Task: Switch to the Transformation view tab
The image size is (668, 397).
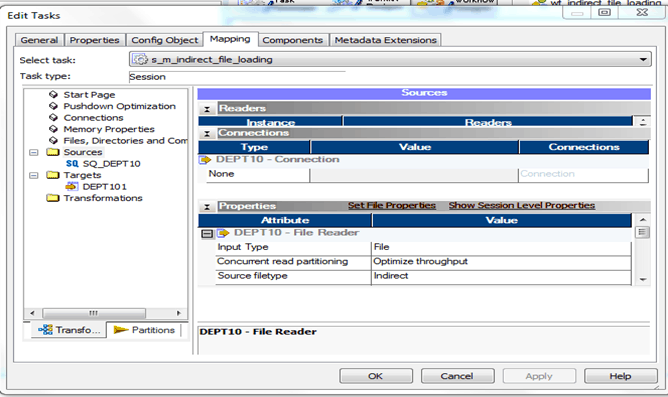Action: (x=69, y=330)
